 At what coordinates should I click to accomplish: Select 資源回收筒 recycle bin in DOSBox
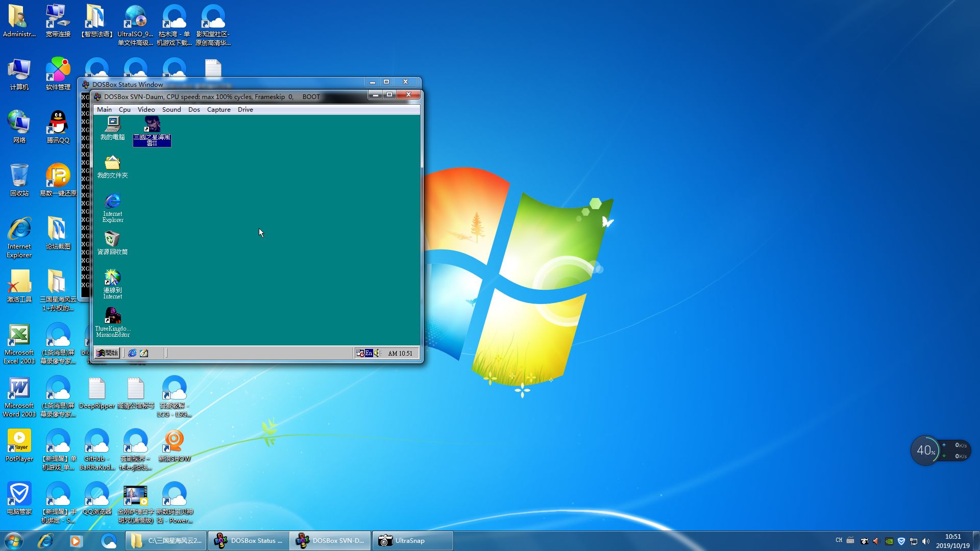click(x=112, y=243)
